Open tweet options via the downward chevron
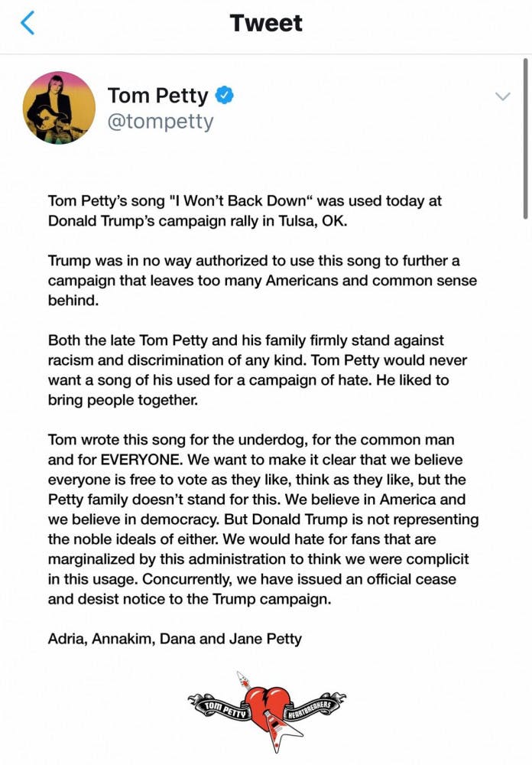The image size is (532, 765). (x=502, y=97)
